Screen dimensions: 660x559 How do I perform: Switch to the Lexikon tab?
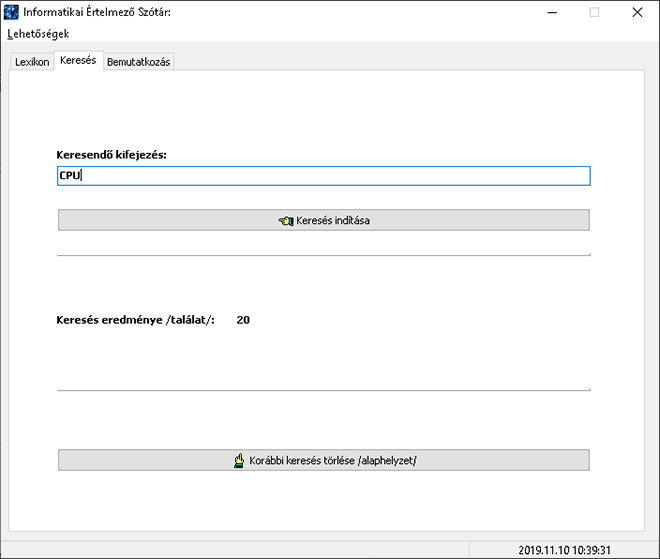(x=32, y=62)
